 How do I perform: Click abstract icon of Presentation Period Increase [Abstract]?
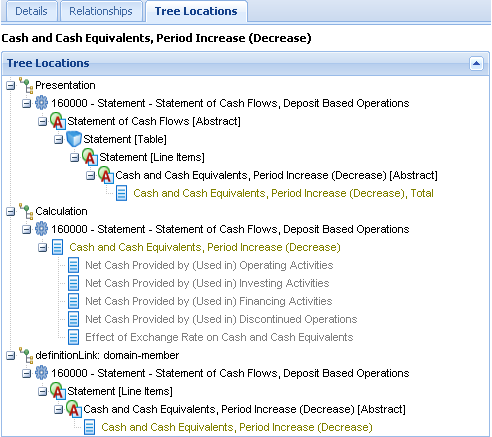[106, 175]
